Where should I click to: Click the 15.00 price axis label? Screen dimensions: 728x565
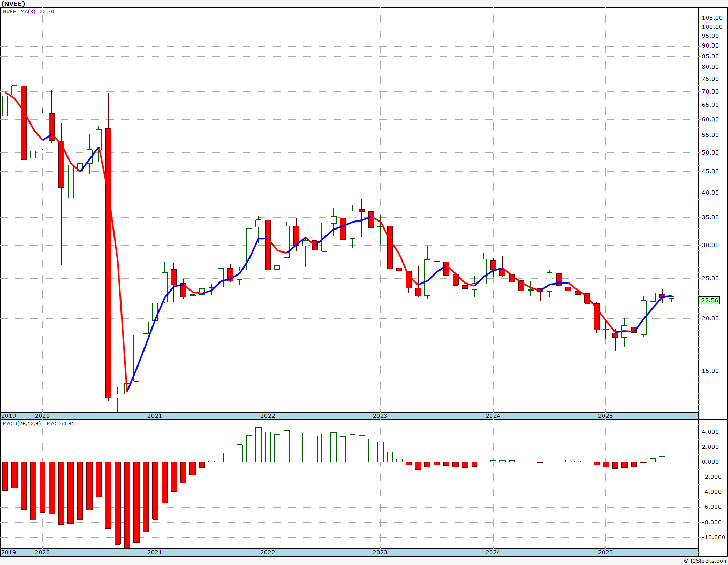coord(710,371)
